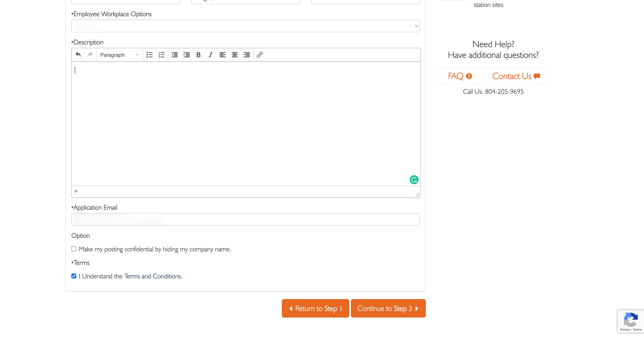
Task: Toggle bold formatting
Action: point(198,55)
